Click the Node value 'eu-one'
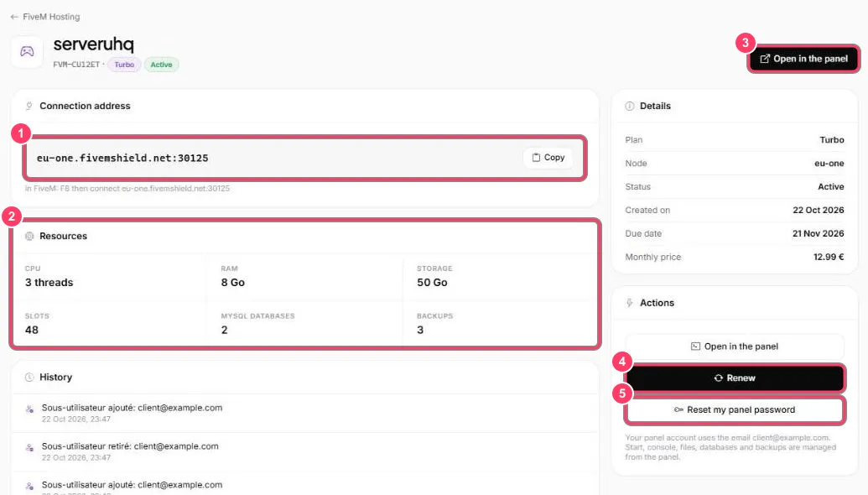Image resolution: width=868 pixels, height=495 pixels. [x=829, y=164]
